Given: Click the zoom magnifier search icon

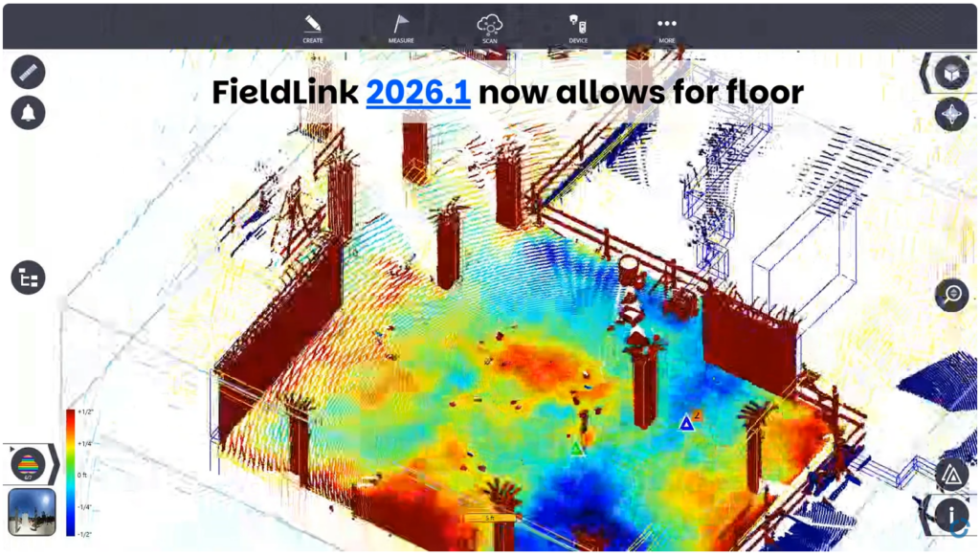Looking at the screenshot, I should [x=951, y=294].
